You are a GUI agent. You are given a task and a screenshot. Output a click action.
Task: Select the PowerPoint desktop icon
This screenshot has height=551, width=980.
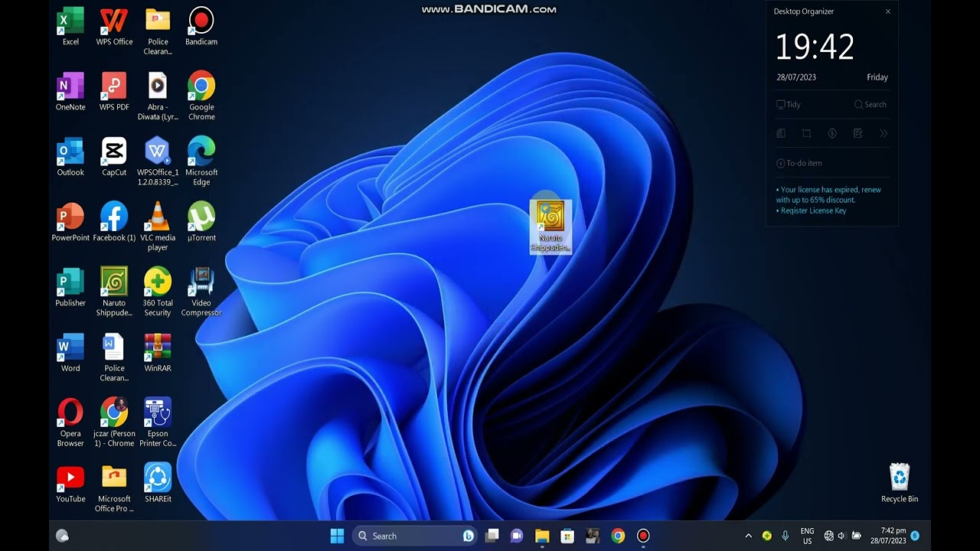[70, 222]
